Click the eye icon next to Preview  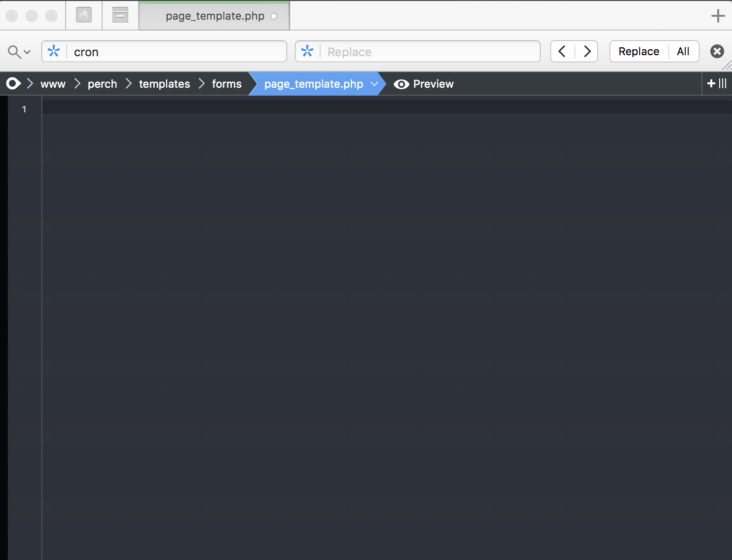401,84
